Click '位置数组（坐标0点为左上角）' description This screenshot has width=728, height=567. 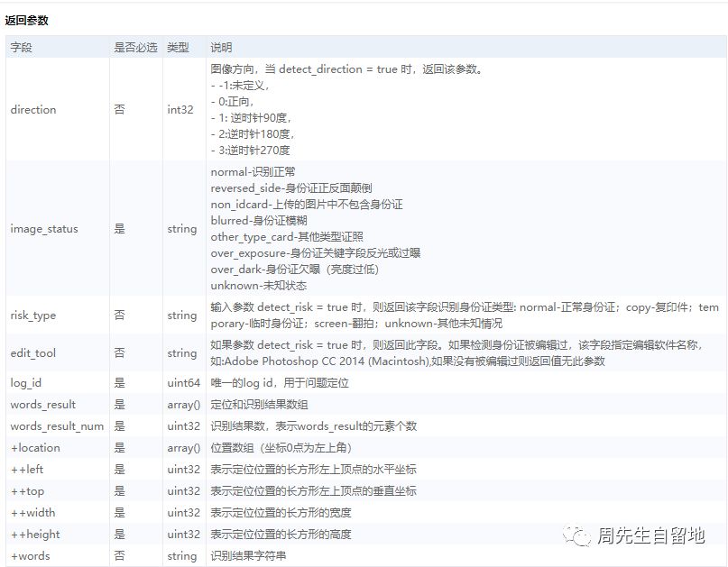coord(281,448)
